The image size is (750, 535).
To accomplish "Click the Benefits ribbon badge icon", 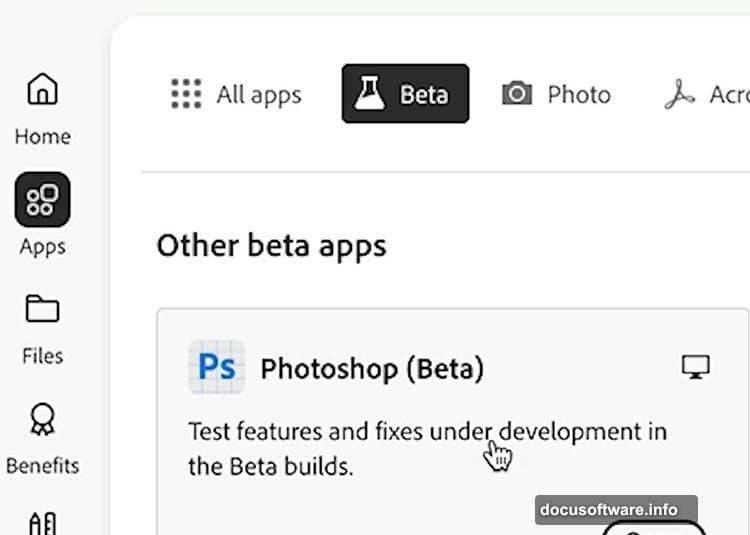I will click(x=42, y=420).
